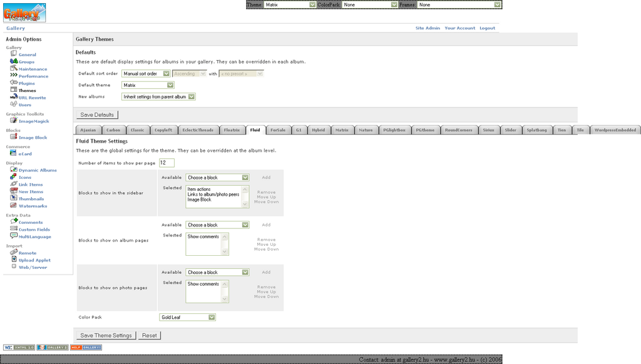Open the Default sort order dropdown
The height and width of the screenshot is (364, 641).
(146, 74)
